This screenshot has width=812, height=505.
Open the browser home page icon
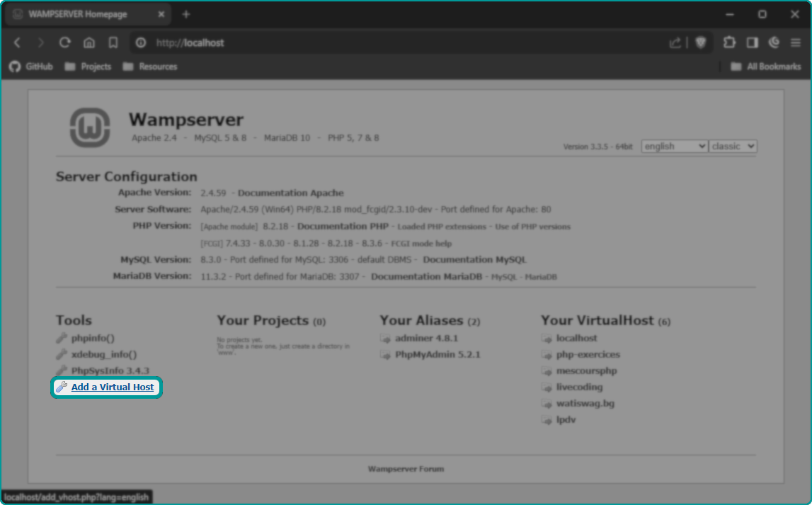89,42
